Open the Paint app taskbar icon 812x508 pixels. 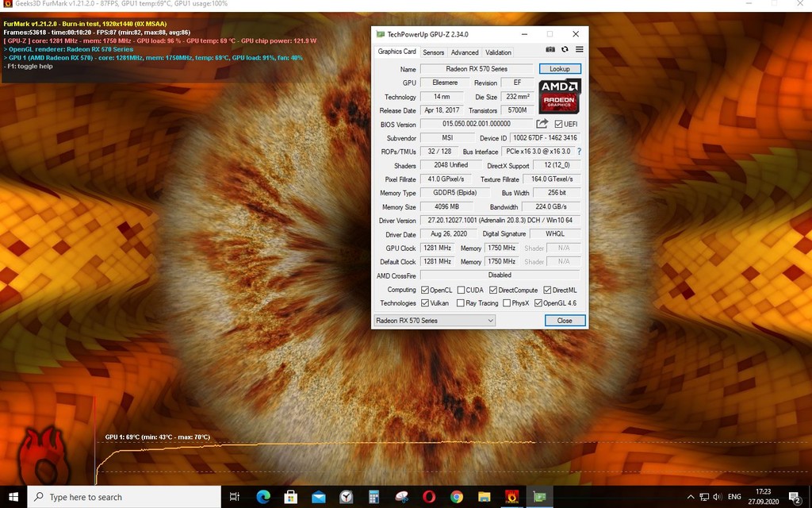click(401, 497)
